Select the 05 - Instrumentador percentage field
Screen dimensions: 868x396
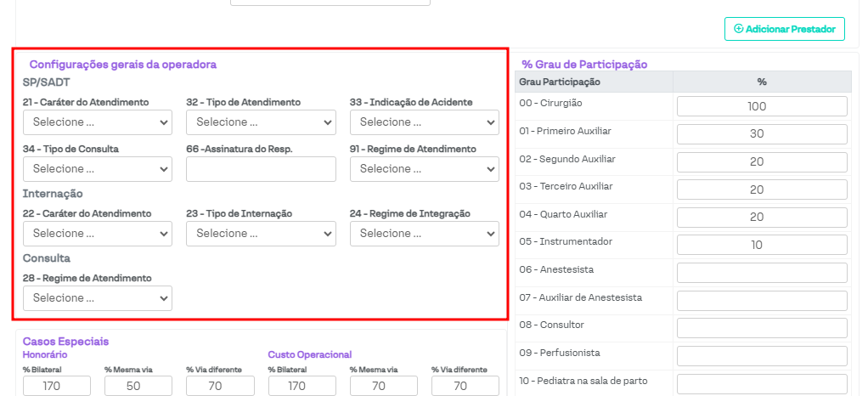[x=762, y=245]
